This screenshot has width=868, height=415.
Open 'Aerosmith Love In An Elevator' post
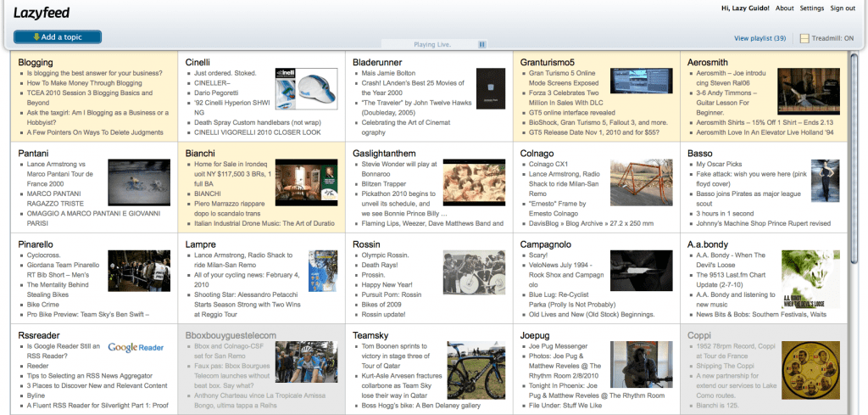click(764, 132)
